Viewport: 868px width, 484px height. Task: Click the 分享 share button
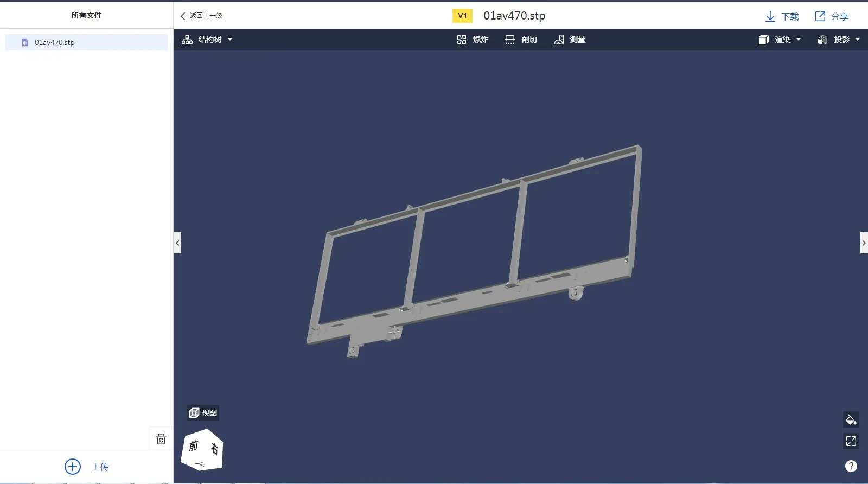pos(832,16)
